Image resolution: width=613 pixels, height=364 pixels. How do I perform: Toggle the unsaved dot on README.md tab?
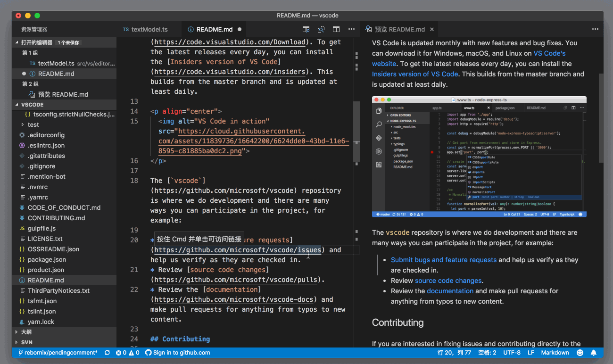point(240,29)
